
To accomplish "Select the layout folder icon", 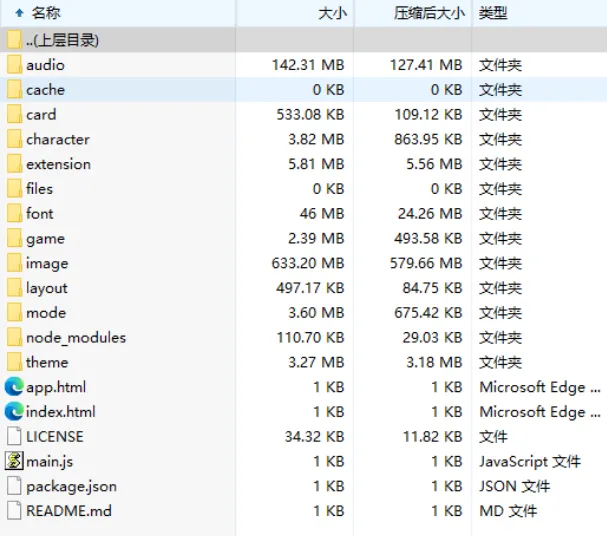I will pos(14,288).
